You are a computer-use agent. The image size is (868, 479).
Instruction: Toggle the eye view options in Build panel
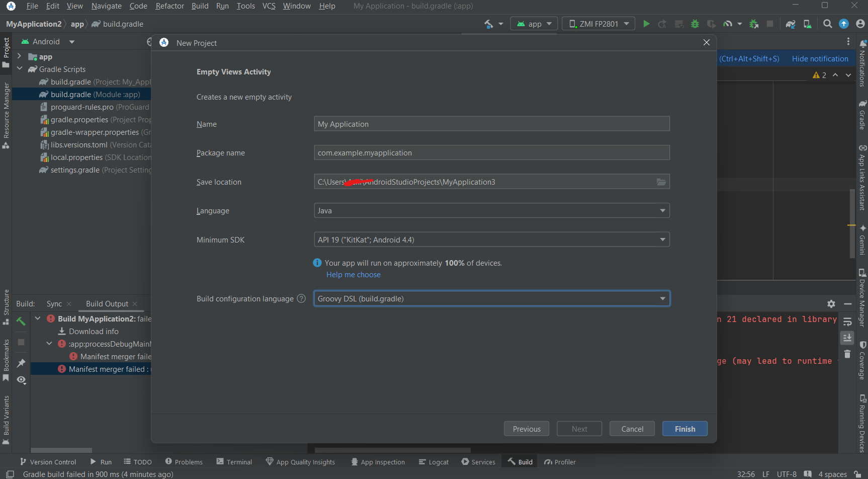pyautogui.click(x=21, y=380)
